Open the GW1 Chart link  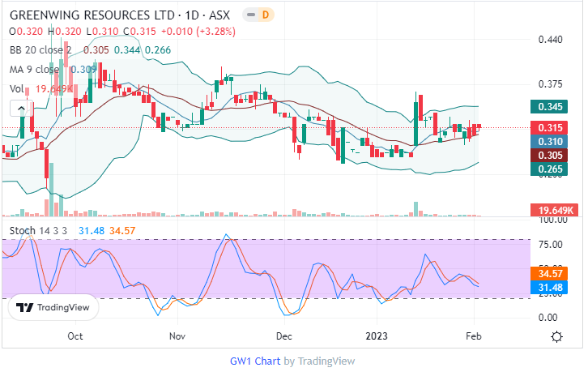tap(254, 361)
